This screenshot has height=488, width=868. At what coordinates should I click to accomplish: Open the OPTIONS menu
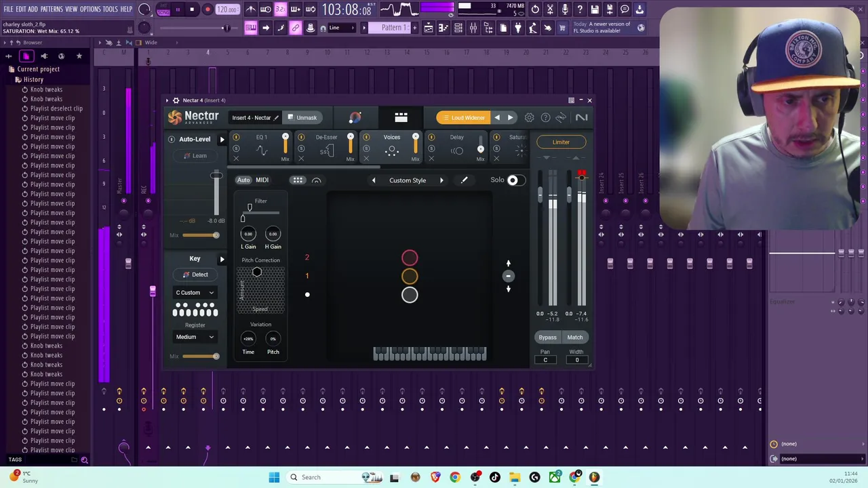coord(90,9)
